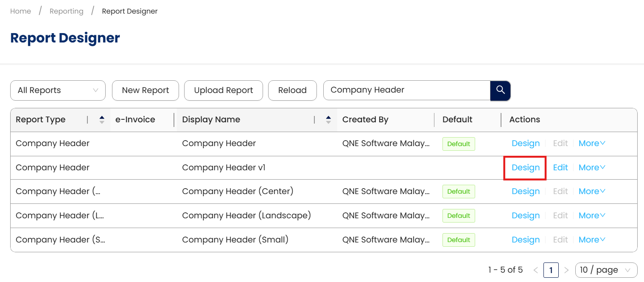
Task: Expand More options for Company Header (Center)
Action: [x=592, y=192]
